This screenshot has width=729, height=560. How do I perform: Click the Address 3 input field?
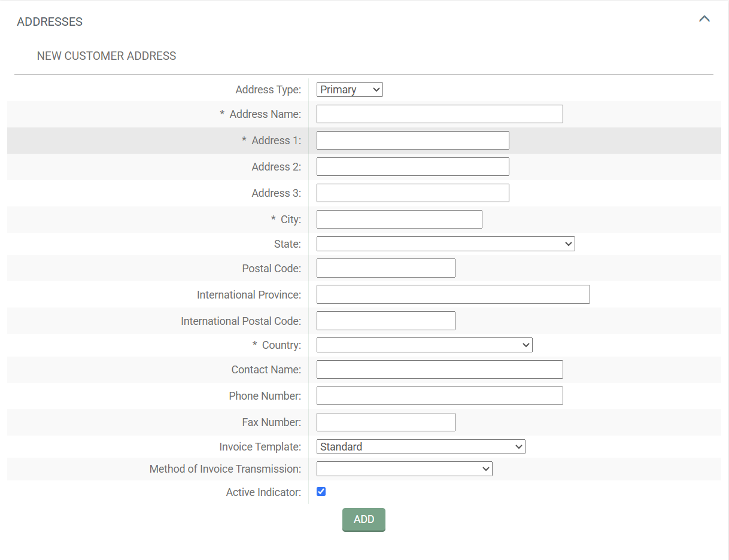[412, 193]
